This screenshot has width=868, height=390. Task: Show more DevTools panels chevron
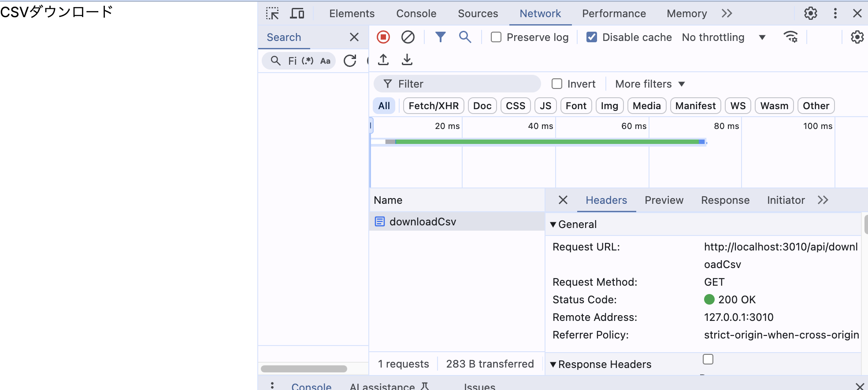pyautogui.click(x=727, y=14)
